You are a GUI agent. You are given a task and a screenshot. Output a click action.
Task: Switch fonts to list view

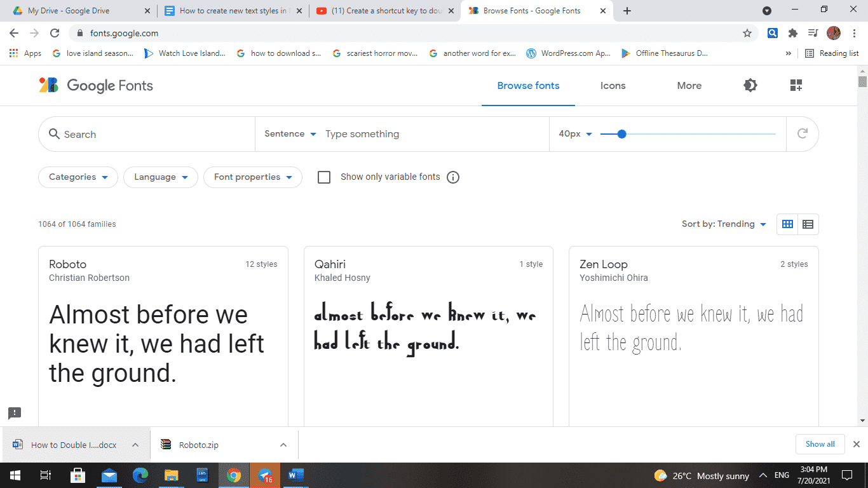coord(808,224)
